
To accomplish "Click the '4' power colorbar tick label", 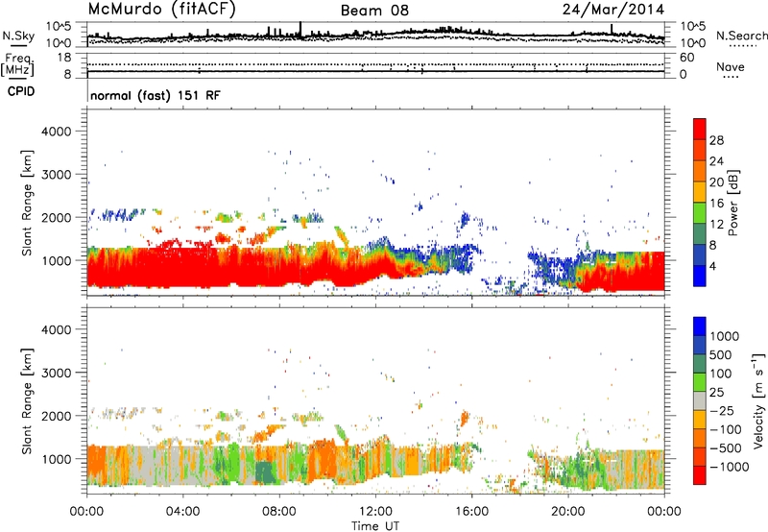I will 712,266.
